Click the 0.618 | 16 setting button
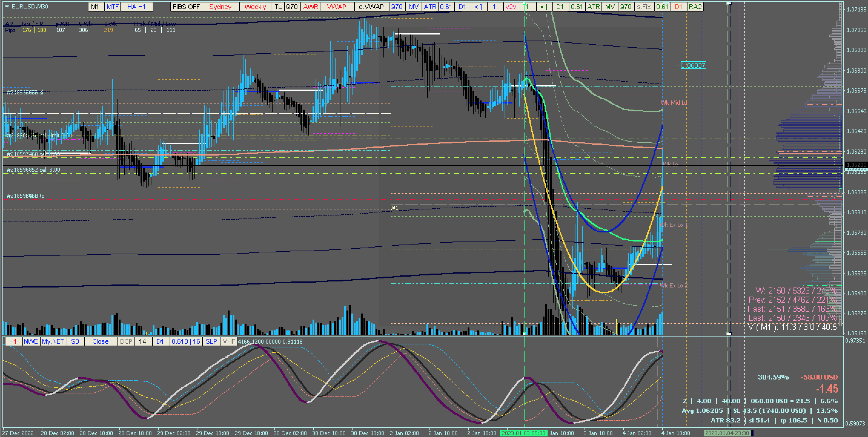The image size is (868, 437). click(186, 341)
